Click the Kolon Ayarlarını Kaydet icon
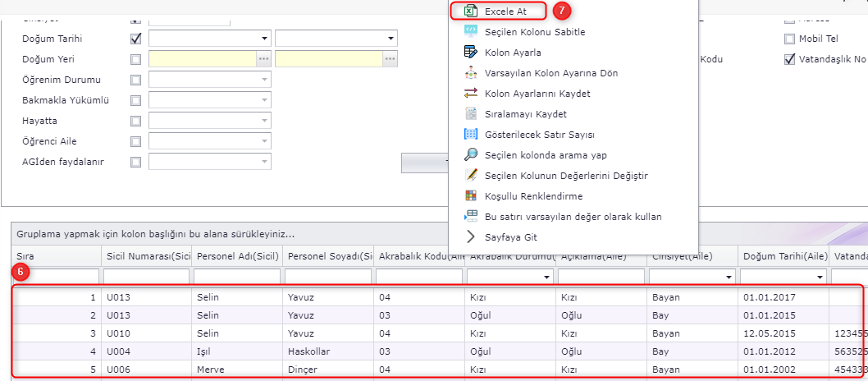This screenshot has width=868, height=381. [x=470, y=94]
